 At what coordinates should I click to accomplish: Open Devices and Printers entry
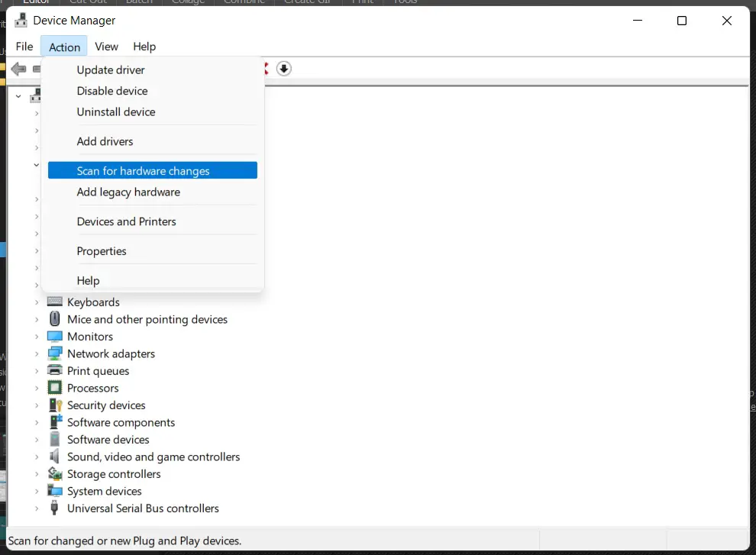(x=153, y=221)
